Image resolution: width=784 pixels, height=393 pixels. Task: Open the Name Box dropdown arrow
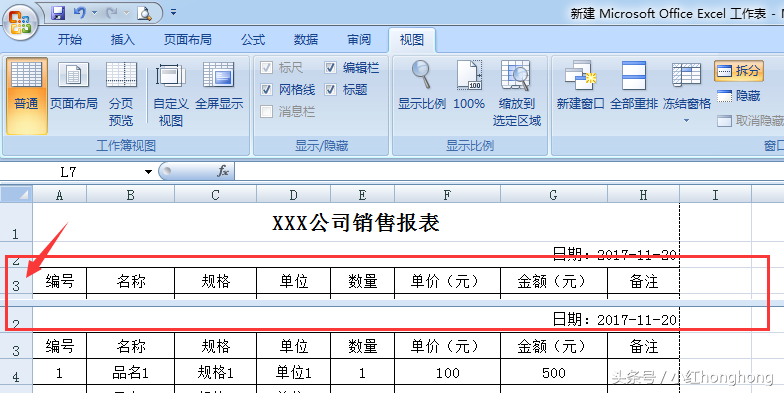coord(148,172)
